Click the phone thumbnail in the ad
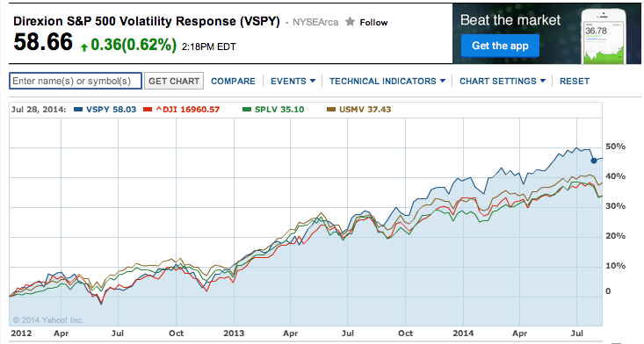This screenshot has height=344, width=644. tap(604, 37)
